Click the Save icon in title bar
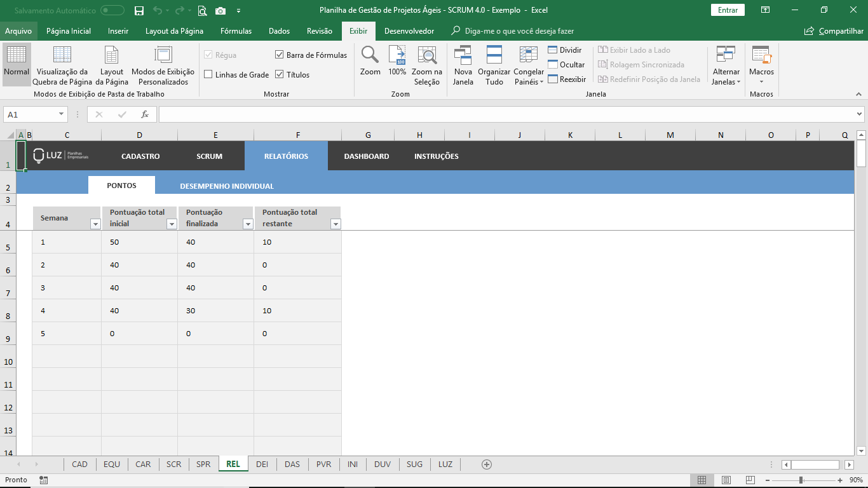 (139, 10)
